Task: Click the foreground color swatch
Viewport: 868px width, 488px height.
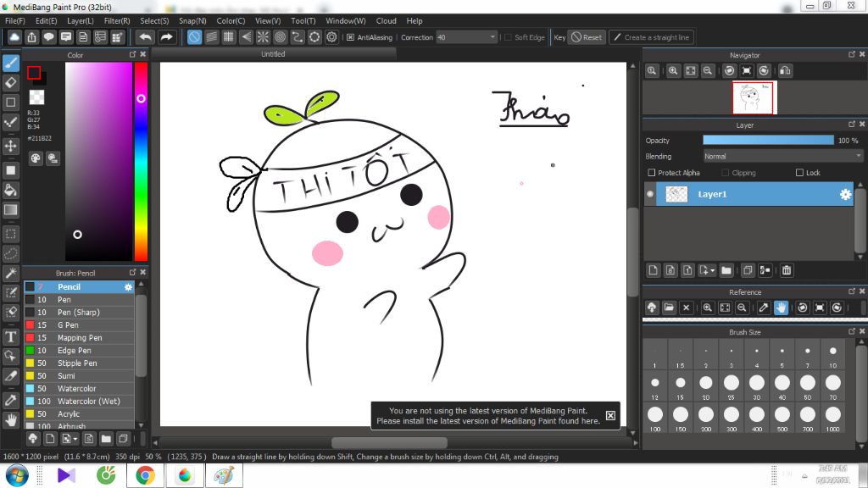Action: pos(34,73)
